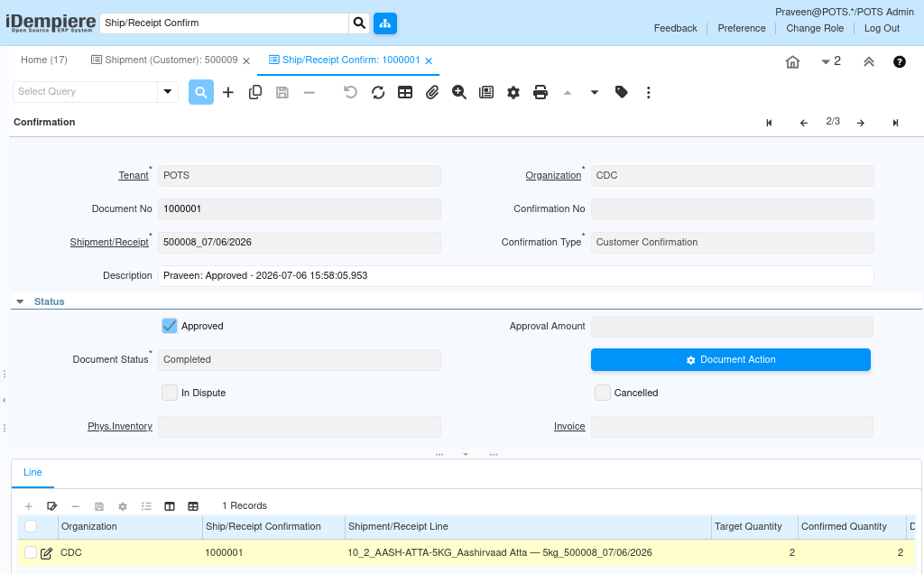Image resolution: width=924 pixels, height=574 pixels.
Task: Open attachments paperclip icon
Action: pyautogui.click(x=432, y=93)
